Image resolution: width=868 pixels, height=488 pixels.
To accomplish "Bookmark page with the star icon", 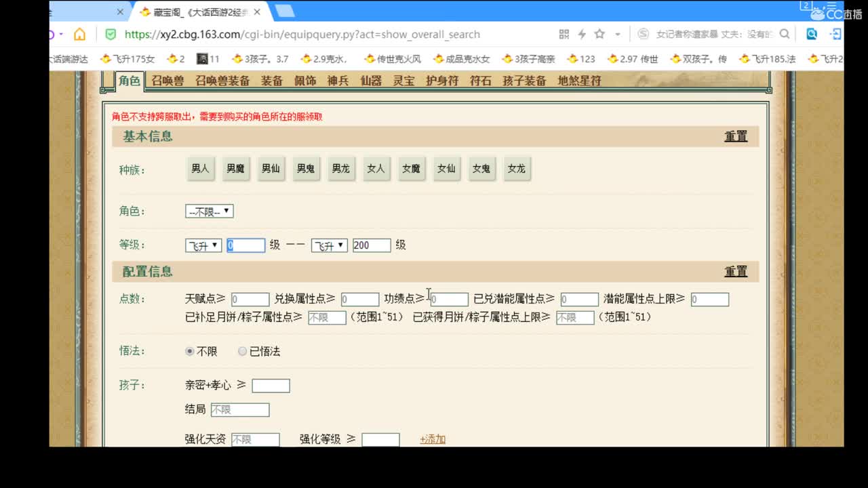I will [x=599, y=34].
